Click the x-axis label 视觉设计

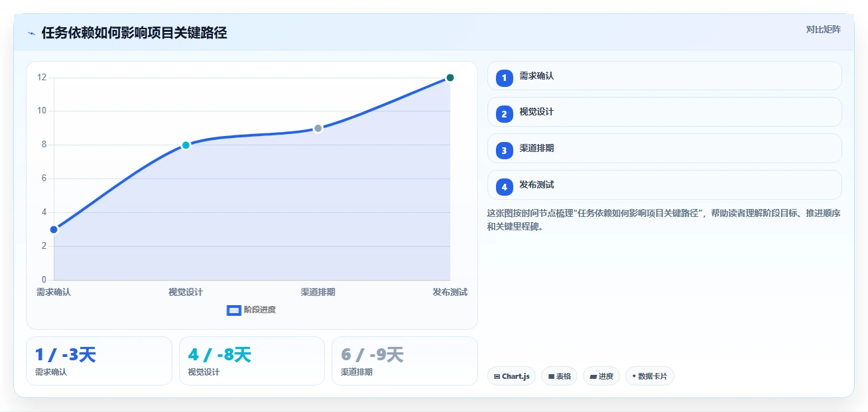point(186,293)
